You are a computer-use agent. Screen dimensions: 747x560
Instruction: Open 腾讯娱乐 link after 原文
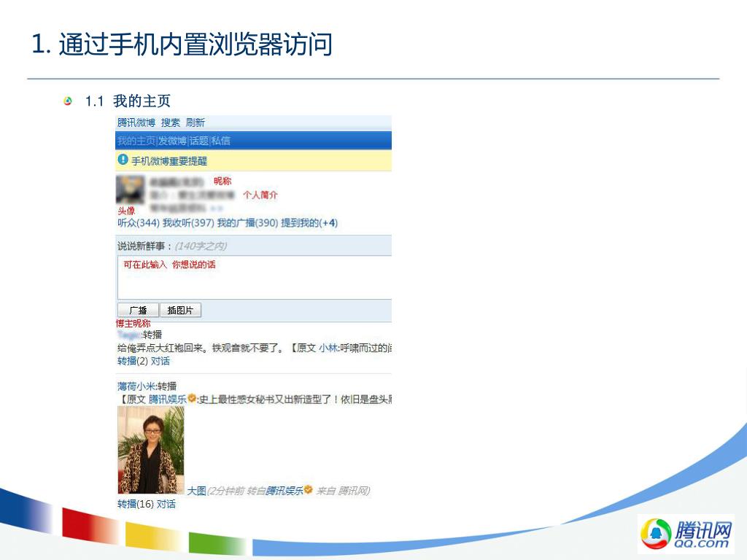(x=168, y=399)
